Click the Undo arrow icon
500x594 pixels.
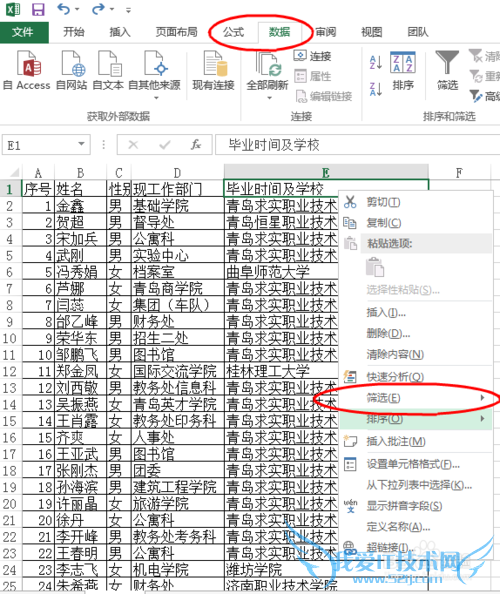pyautogui.click(x=63, y=9)
